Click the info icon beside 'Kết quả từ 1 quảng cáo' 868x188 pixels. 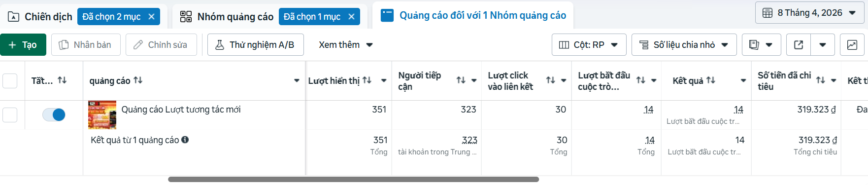point(185,140)
